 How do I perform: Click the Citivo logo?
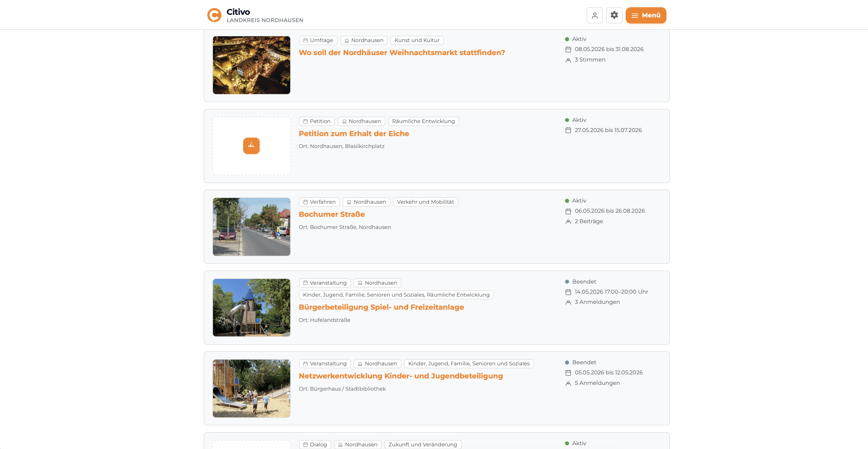point(214,15)
